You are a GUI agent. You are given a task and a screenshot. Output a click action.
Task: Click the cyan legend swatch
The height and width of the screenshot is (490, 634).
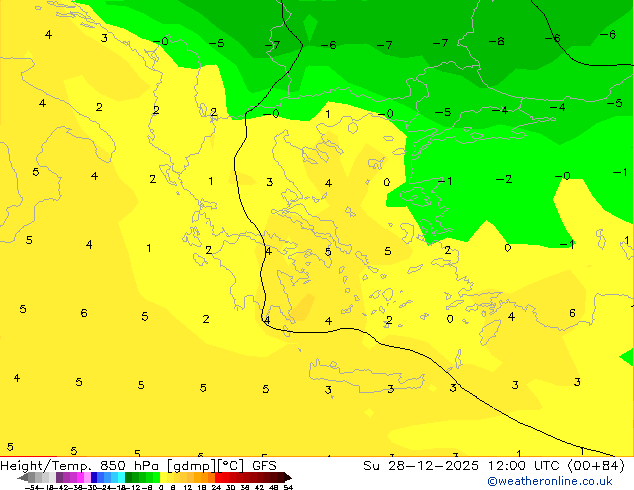(x=121, y=477)
